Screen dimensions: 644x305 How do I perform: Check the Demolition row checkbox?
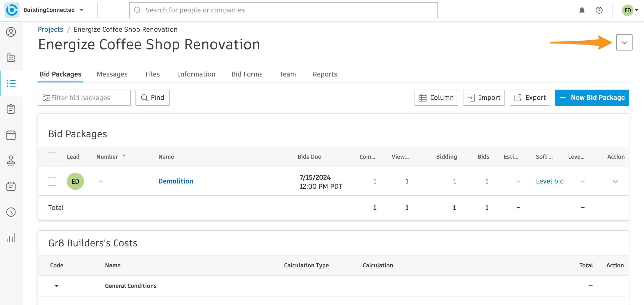pyautogui.click(x=52, y=181)
